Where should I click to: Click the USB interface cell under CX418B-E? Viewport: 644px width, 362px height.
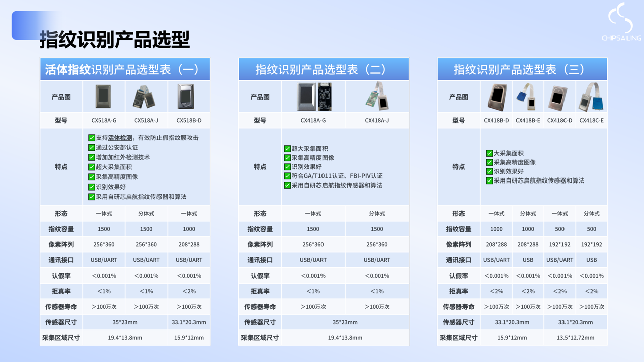(528, 260)
